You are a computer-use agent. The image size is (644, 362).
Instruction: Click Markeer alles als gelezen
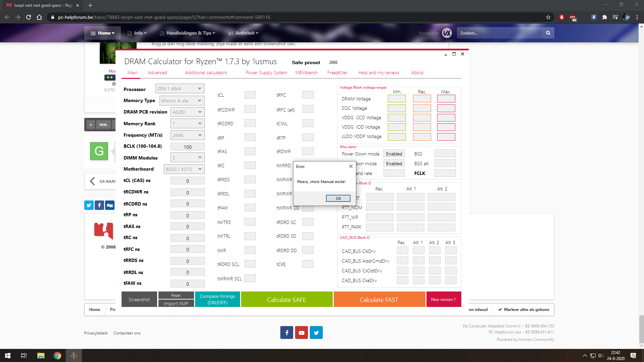tap(523, 310)
